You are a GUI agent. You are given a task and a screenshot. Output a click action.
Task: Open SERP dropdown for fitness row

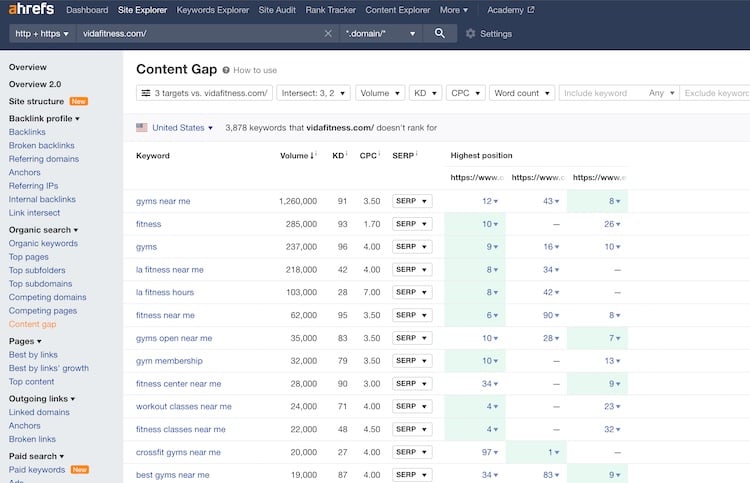coord(412,224)
